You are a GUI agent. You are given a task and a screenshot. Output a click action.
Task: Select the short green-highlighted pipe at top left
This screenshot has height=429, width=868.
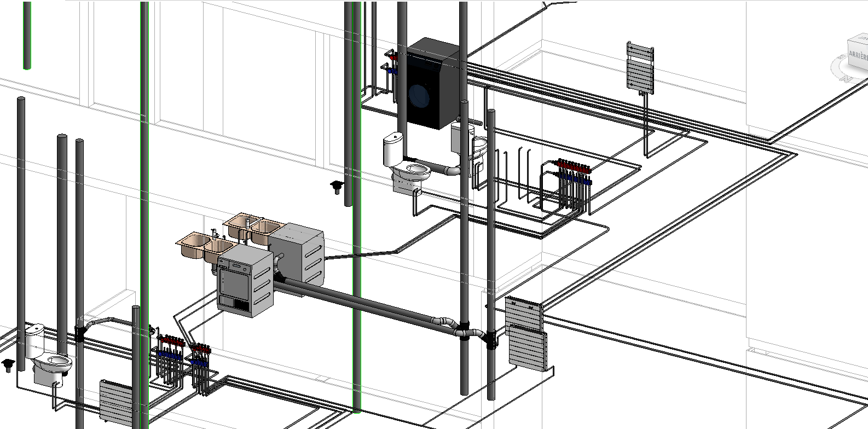pyautogui.click(x=27, y=35)
